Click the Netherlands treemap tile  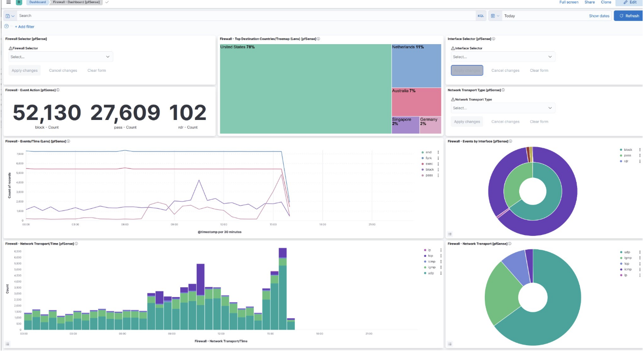click(416, 66)
